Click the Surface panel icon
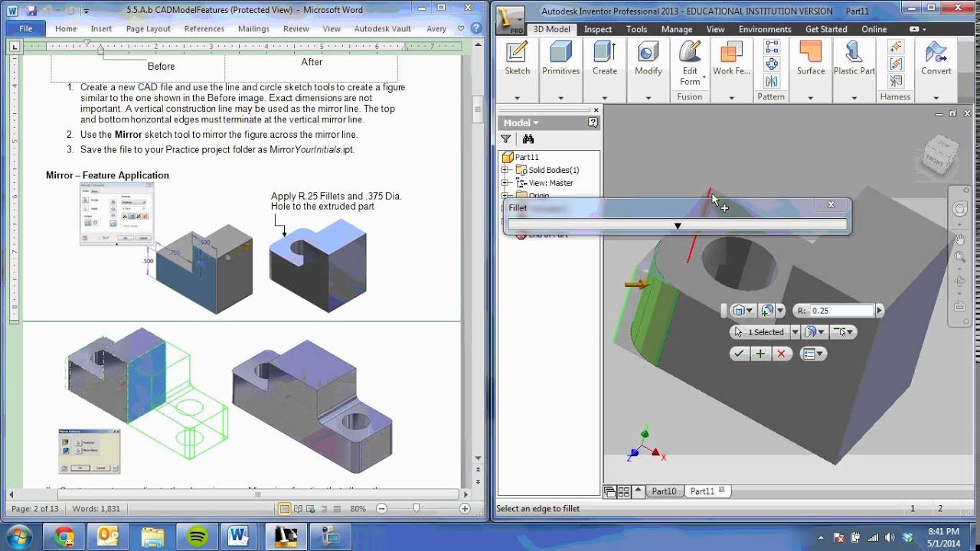 (810, 52)
